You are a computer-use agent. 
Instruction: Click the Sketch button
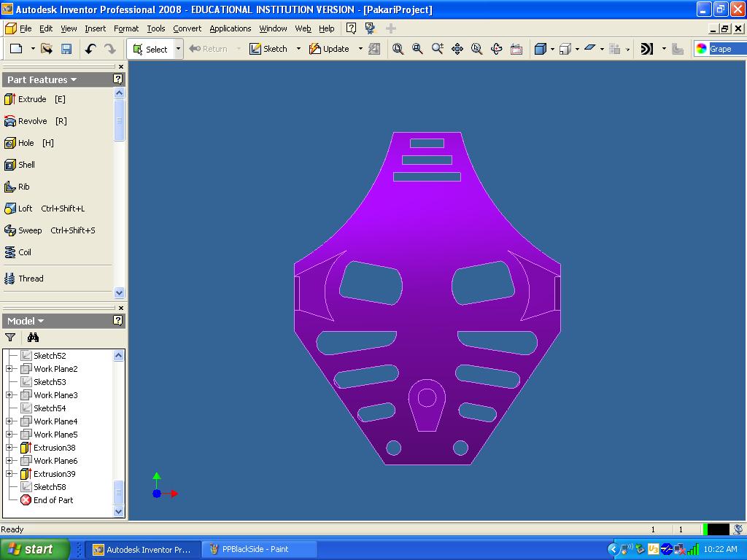tap(268, 49)
